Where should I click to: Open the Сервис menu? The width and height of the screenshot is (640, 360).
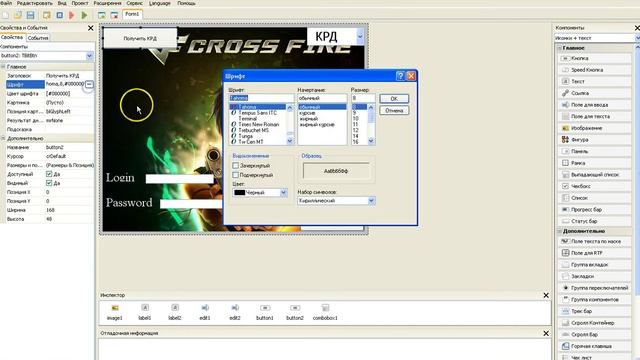click(134, 3)
